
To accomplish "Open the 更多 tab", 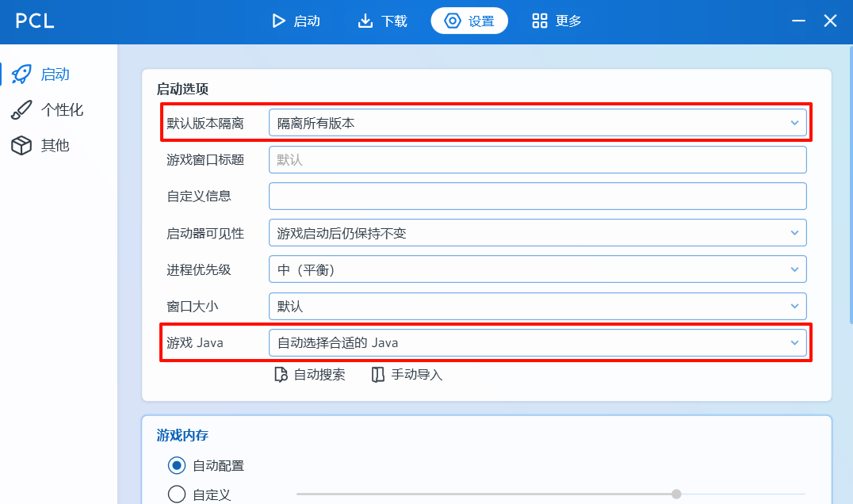I will [557, 21].
